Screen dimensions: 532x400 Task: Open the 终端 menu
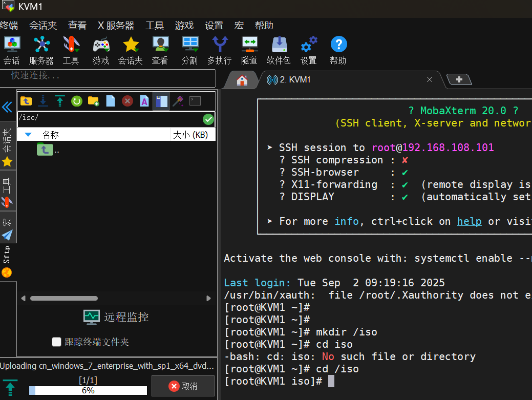pyautogui.click(x=9, y=26)
